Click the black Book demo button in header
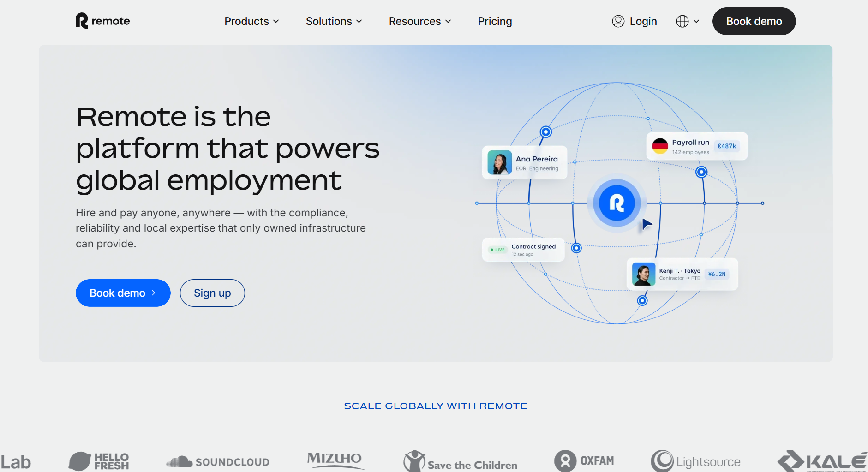868x472 pixels. tap(754, 21)
